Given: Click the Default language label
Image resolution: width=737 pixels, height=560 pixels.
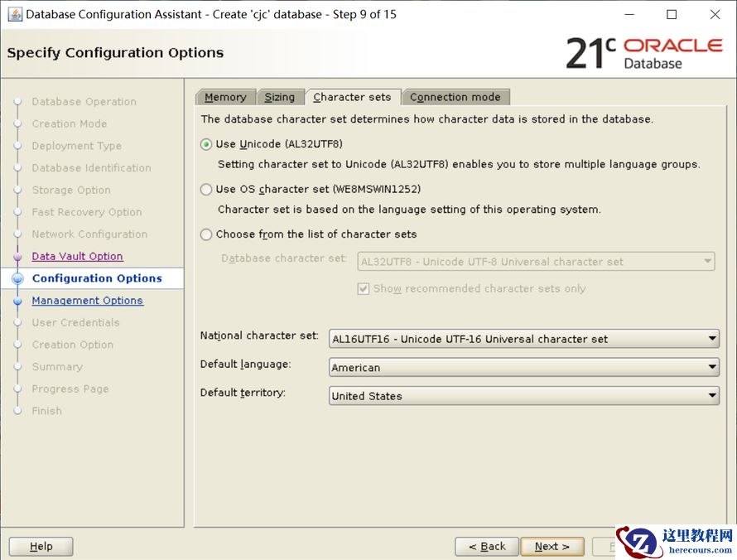Looking at the screenshot, I should click(245, 364).
